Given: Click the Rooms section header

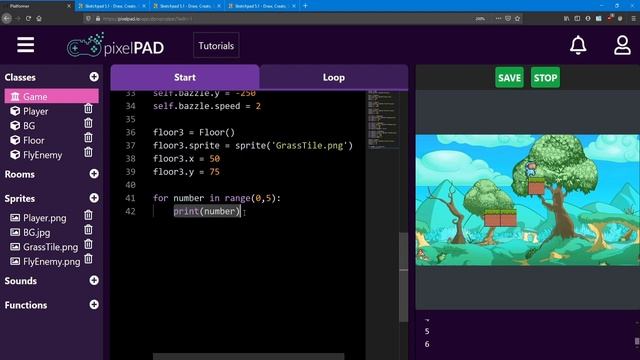Looking at the screenshot, I should coord(20,174).
